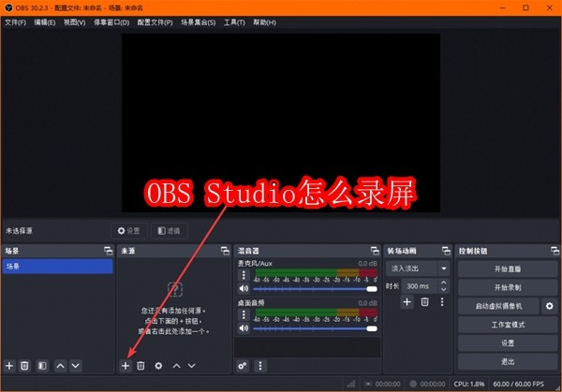The image size is (562, 392).
Task: Add a new source with plus button
Action: coord(126,366)
